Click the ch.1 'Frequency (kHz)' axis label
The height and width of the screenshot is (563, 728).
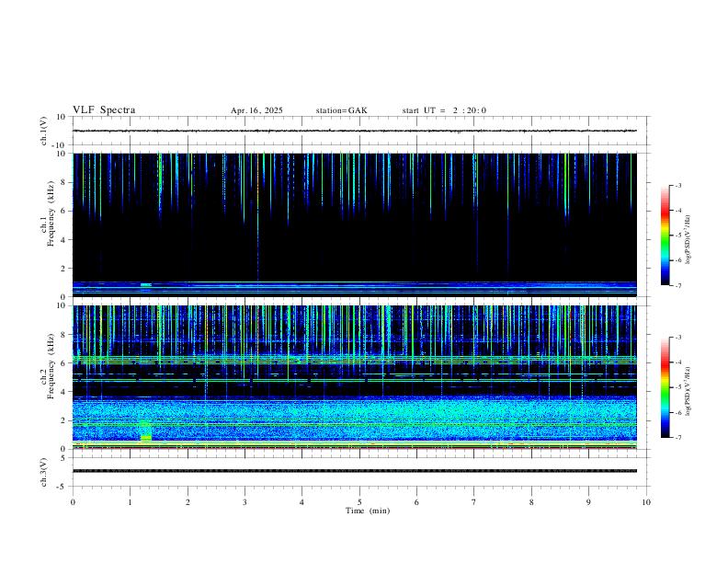point(51,213)
